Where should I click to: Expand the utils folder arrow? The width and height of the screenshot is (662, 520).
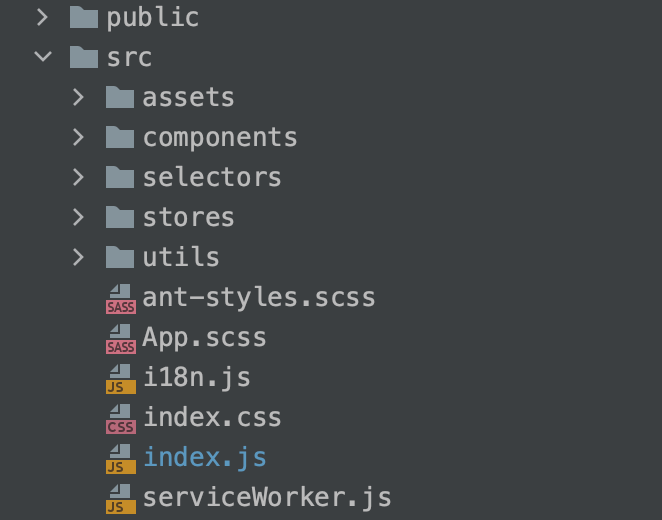tap(79, 257)
